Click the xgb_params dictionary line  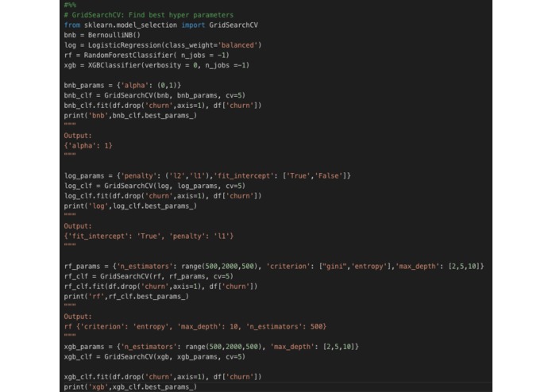pos(211,347)
